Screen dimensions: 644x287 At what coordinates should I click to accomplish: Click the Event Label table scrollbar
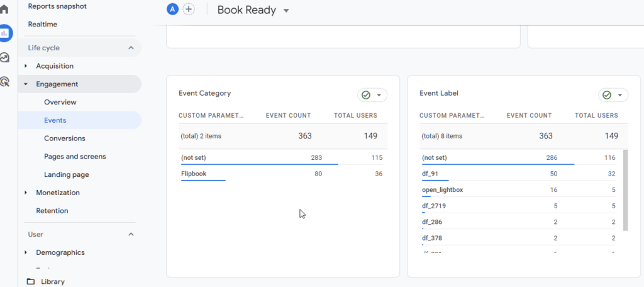(625, 190)
